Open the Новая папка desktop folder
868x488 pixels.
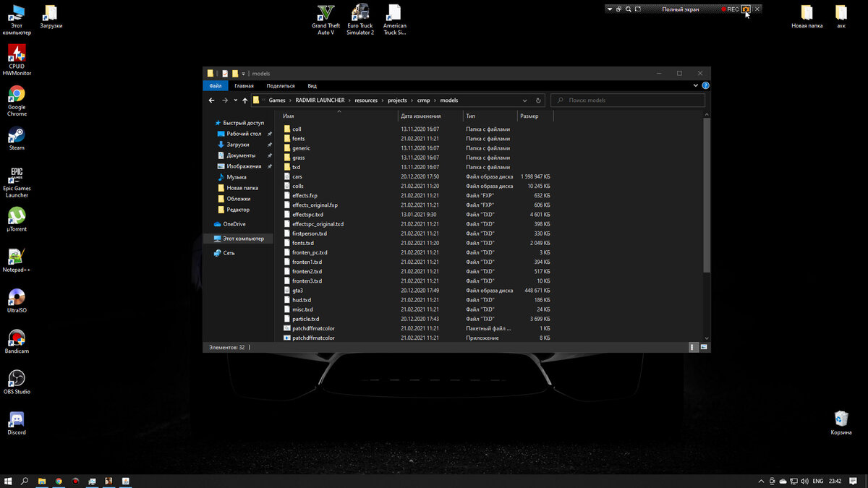[807, 17]
